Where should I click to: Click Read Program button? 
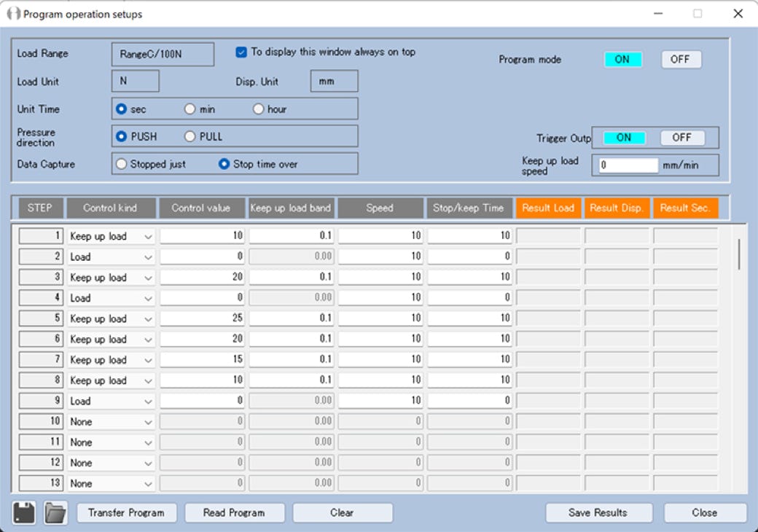(235, 512)
